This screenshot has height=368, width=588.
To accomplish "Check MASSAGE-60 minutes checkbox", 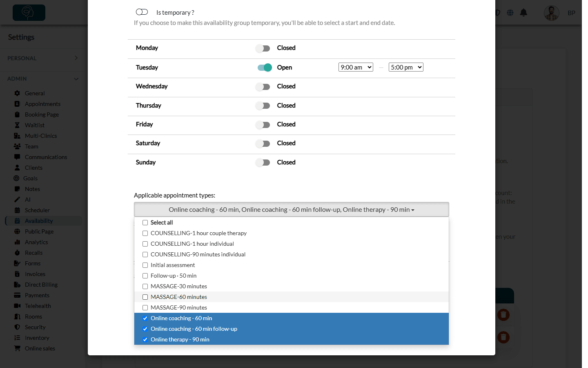I will click(x=145, y=297).
